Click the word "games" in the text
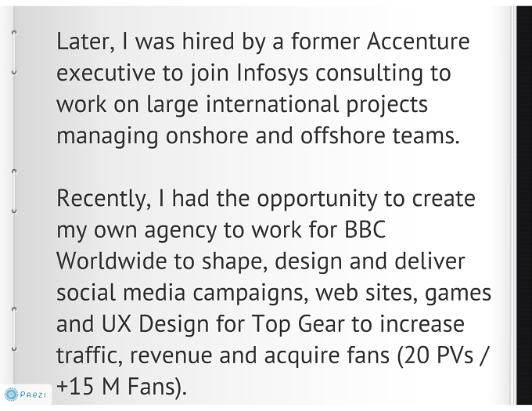Screen dimensions: 532x411 click(x=458, y=294)
